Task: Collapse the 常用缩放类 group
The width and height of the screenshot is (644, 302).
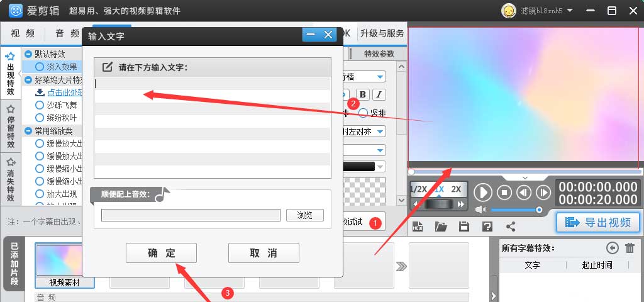Action: [28, 131]
